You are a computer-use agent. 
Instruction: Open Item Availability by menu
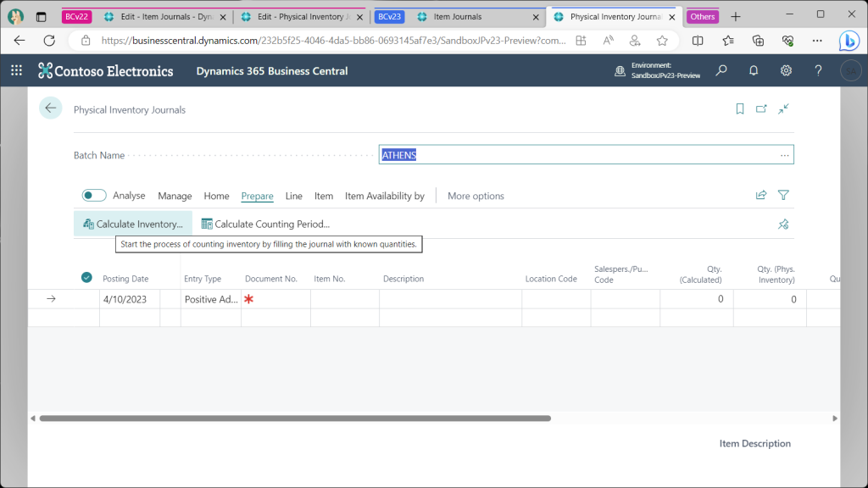click(x=385, y=196)
